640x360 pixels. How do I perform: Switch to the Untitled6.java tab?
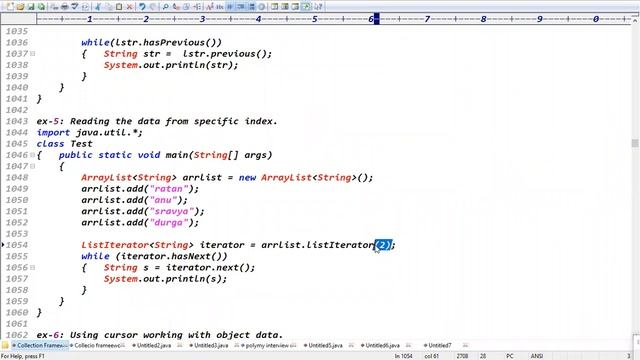coord(382,345)
